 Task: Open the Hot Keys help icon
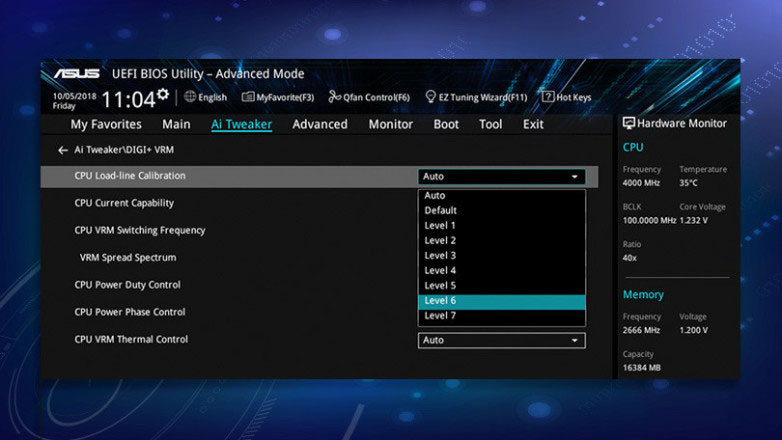(548, 97)
